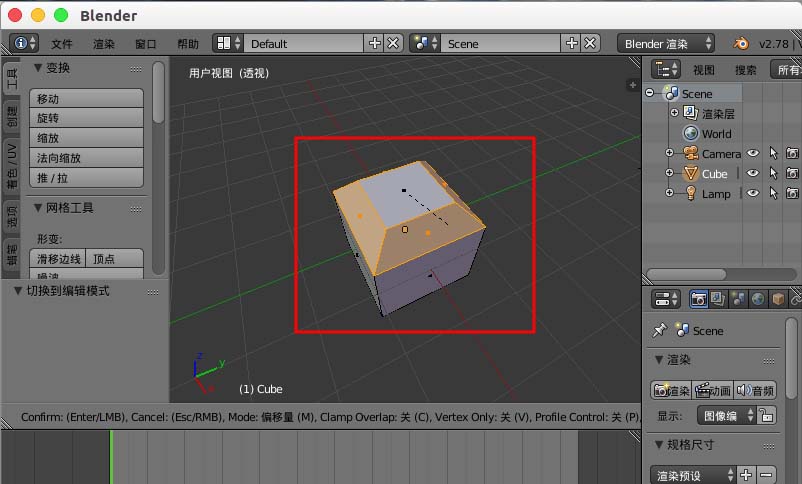Open the scene browse icon

pyautogui.click(x=425, y=43)
